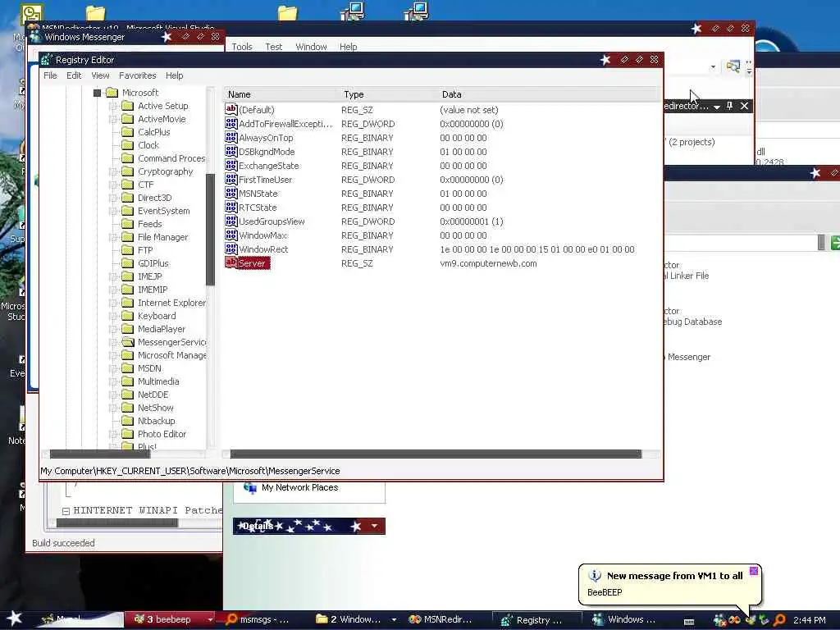This screenshot has height=630, width=840.
Task: Expand the Direct3D key
Action: point(113,198)
